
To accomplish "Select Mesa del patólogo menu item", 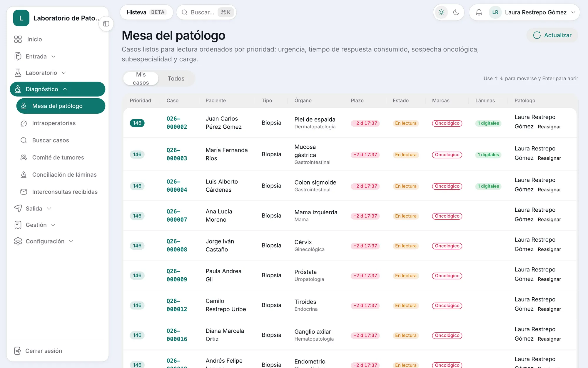I will (x=61, y=106).
